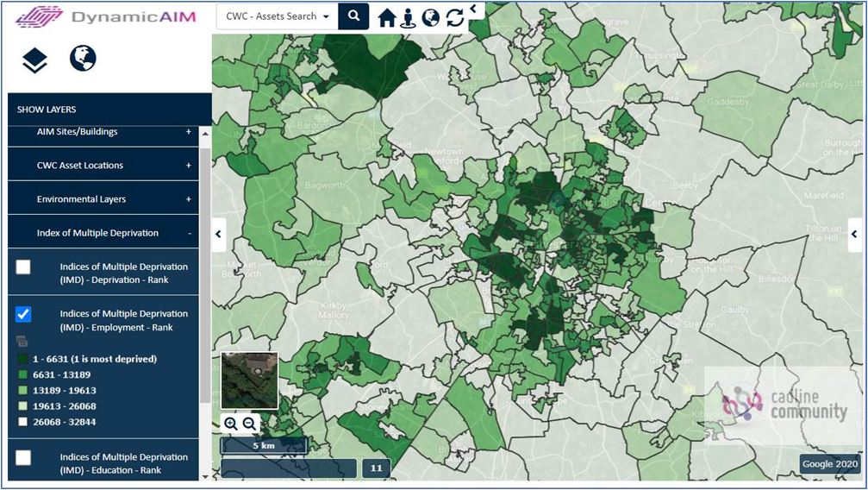
Task: Click the Billesdon map label
Action: coord(777,279)
